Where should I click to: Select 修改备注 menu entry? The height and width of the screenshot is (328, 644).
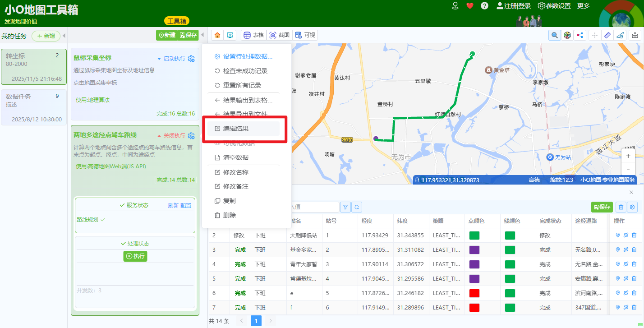[244, 187]
